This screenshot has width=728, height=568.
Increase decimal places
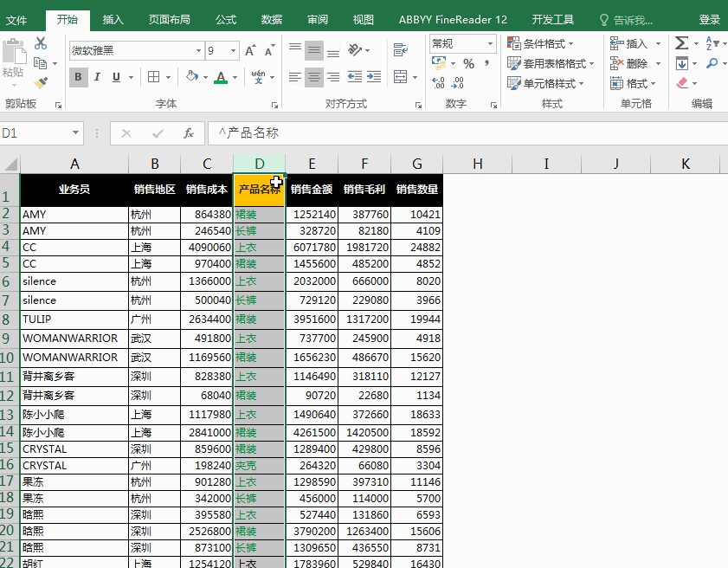(438, 82)
